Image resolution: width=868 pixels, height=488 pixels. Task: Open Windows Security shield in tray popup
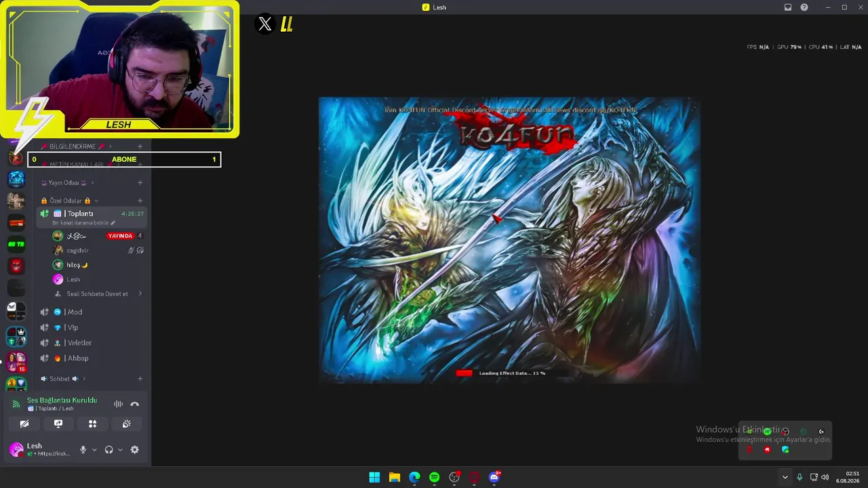(785, 449)
